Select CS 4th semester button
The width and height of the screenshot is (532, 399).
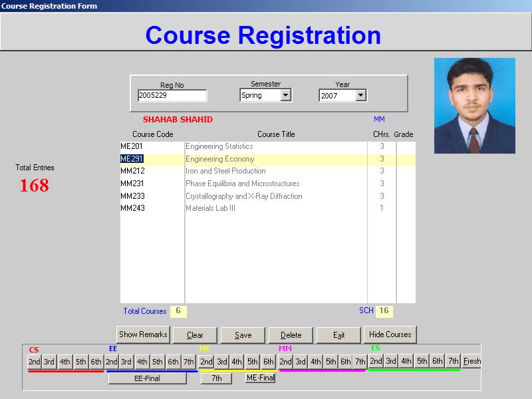coord(65,362)
